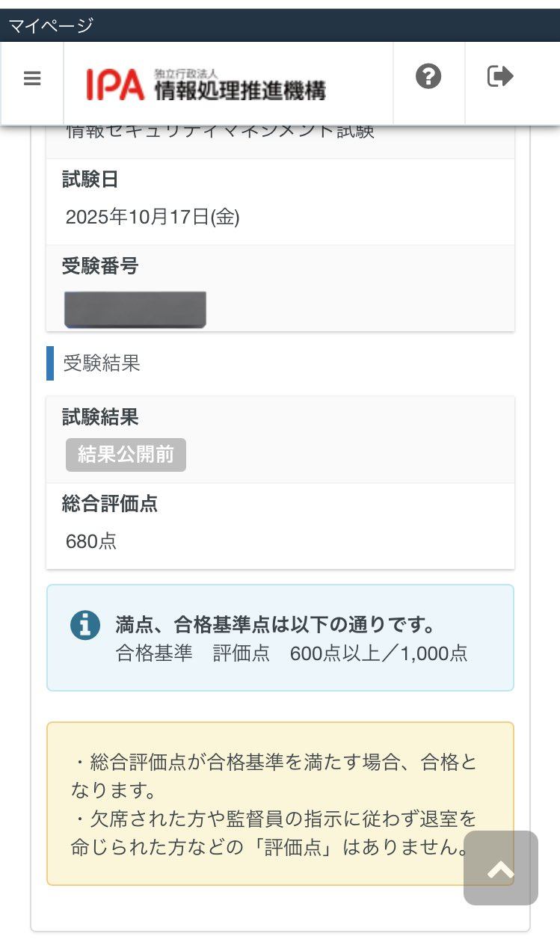The image size is (560, 942).
Task: Click the note about 合格基準を満たす場合
Action: coord(274,775)
